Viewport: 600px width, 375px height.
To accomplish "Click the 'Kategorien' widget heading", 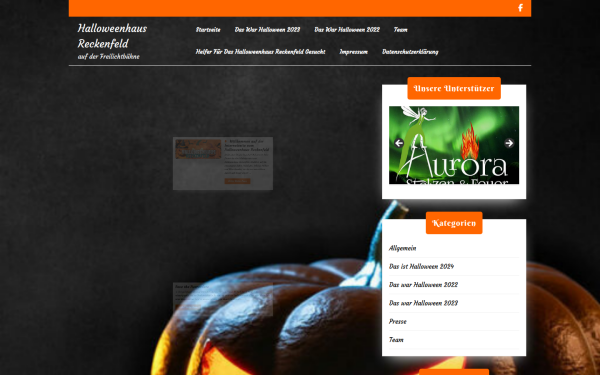I will click(454, 223).
